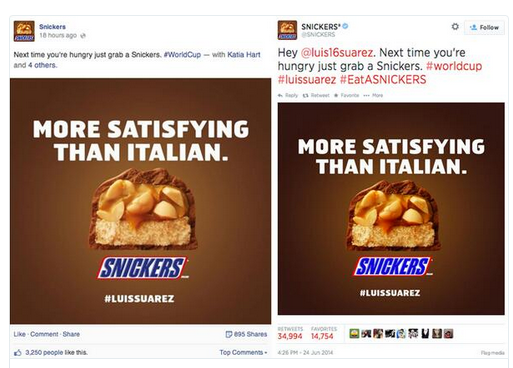513x368 pixels.
Task: Open the Twitter gear settings icon
Action: coord(455,26)
